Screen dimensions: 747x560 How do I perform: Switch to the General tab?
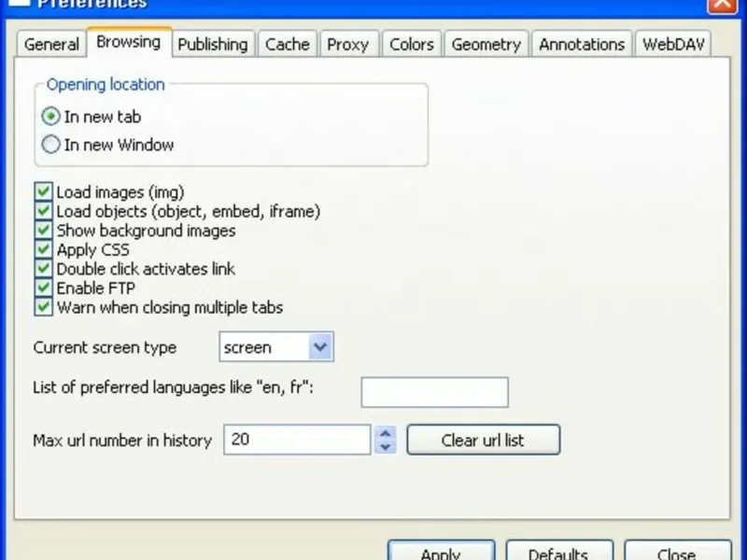point(51,44)
